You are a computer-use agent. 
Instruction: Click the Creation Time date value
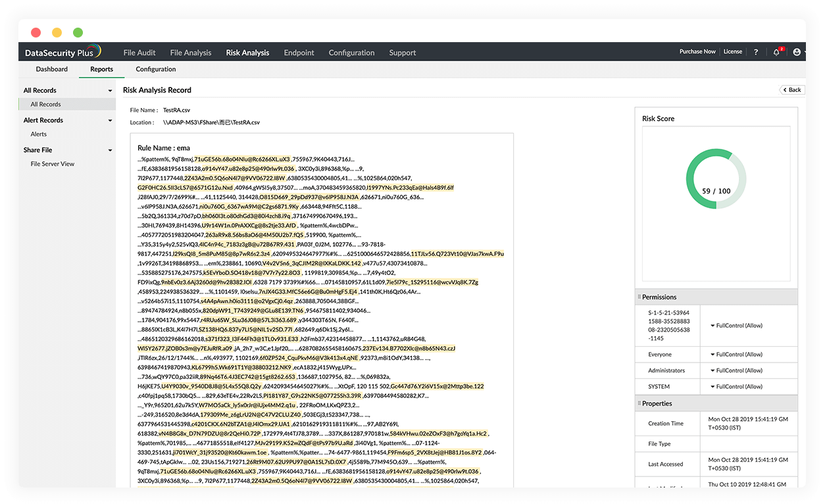[748, 424]
